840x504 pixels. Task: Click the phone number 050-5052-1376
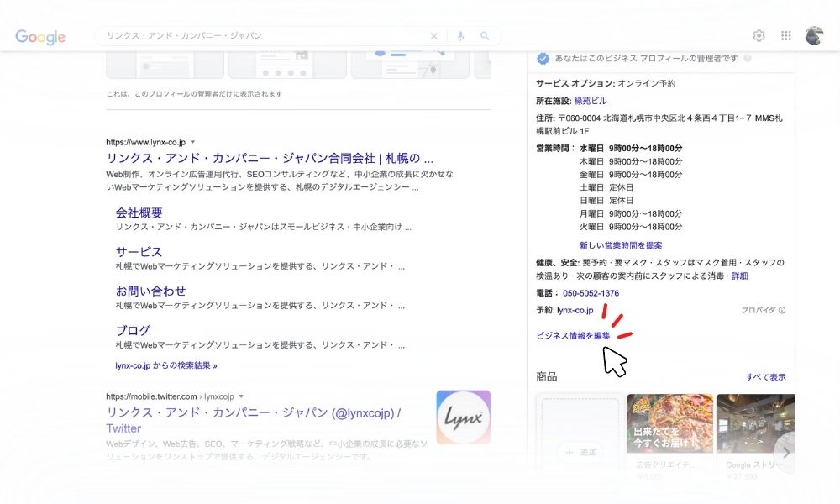[x=591, y=293]
